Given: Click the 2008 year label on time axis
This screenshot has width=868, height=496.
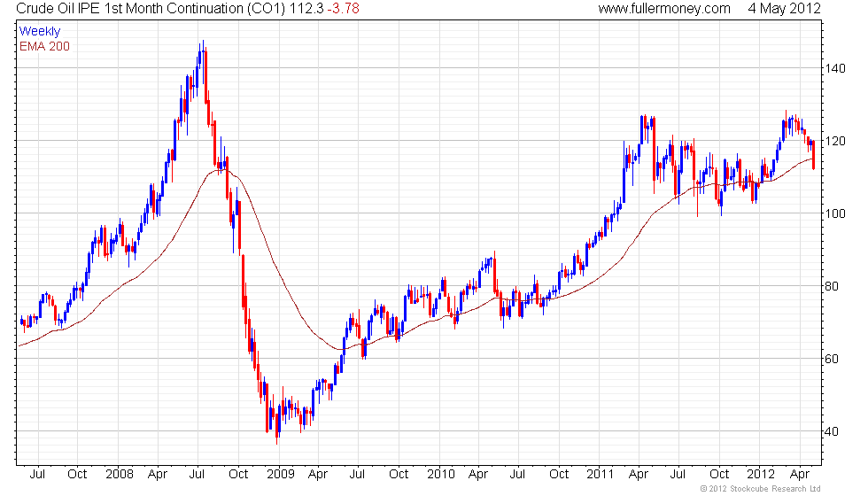Looking at the screenshot, I should (x=120, y=475).
